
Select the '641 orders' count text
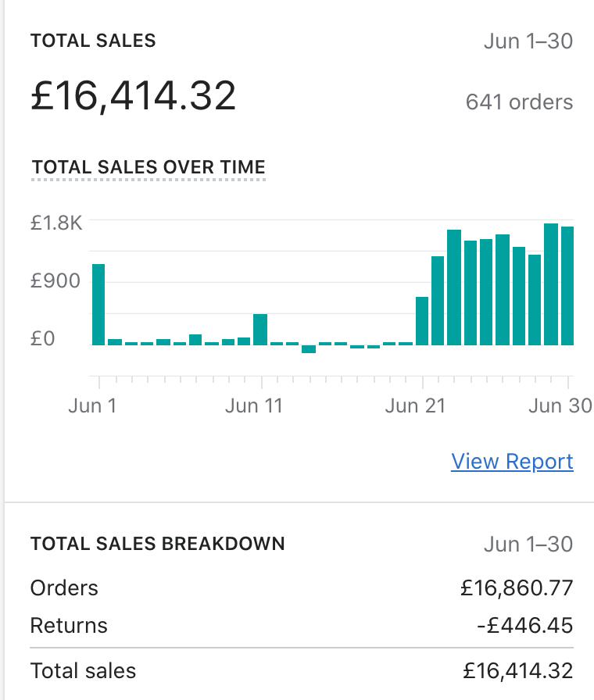[x=519, y=102]
